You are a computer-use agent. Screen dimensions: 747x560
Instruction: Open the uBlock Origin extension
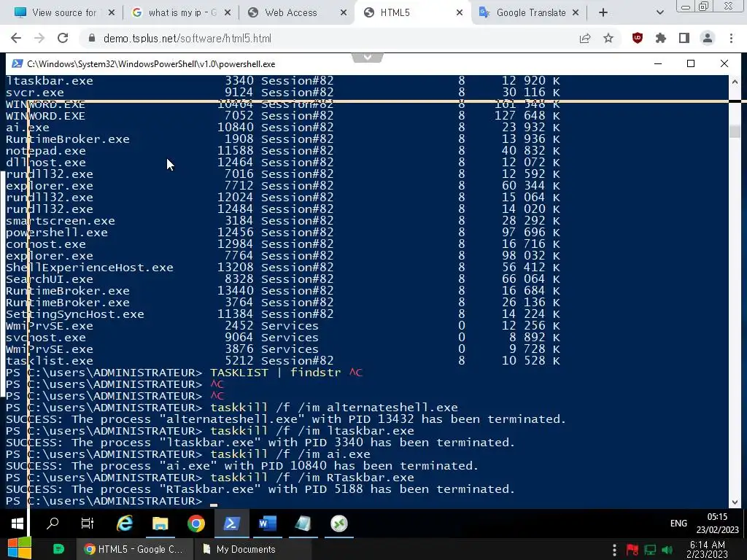click(638, 38)
